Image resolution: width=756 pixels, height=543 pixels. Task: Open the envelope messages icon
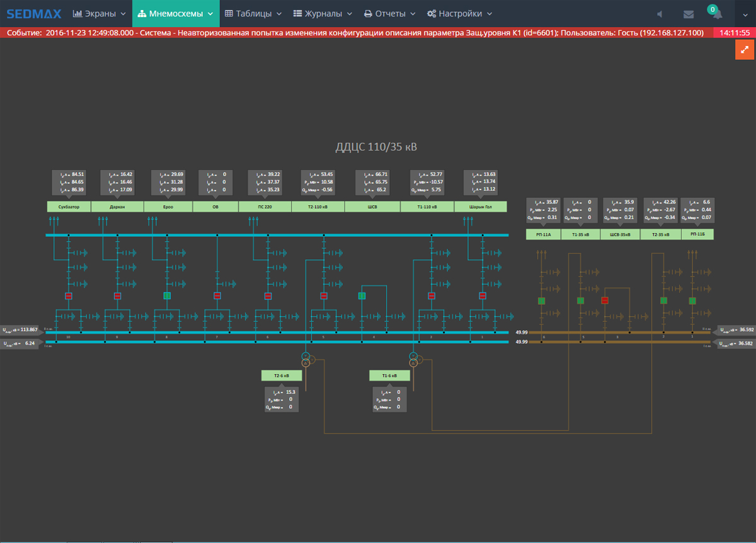click(688, 14)
